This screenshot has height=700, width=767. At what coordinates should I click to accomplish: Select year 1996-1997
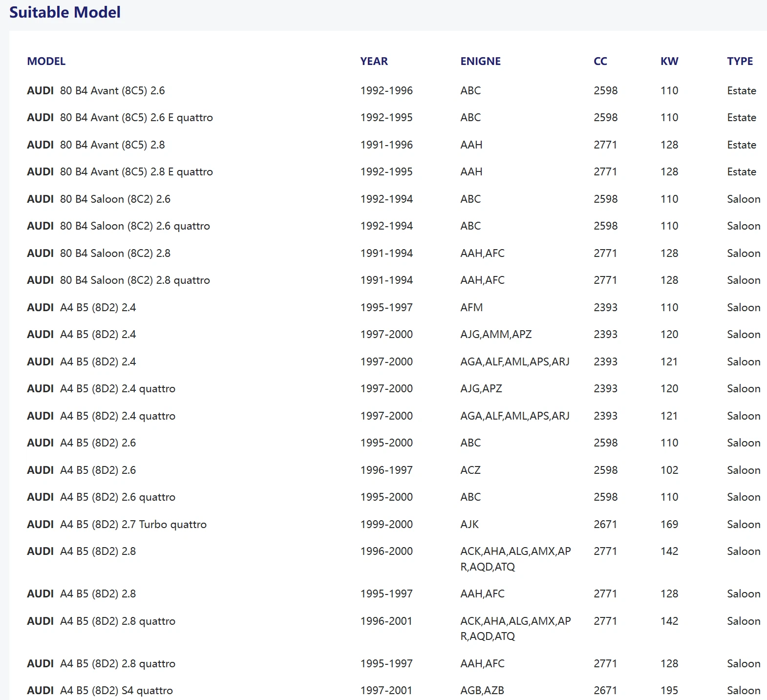(x=386, y=470)
